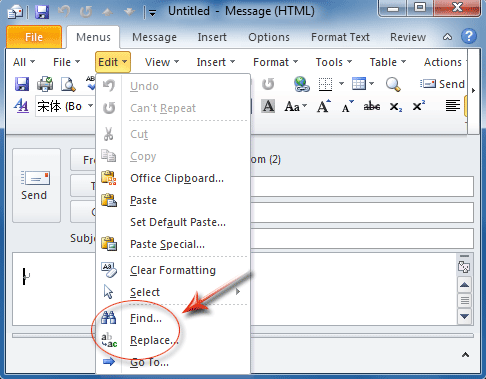Switch to the Review ribbon tab

408,37
